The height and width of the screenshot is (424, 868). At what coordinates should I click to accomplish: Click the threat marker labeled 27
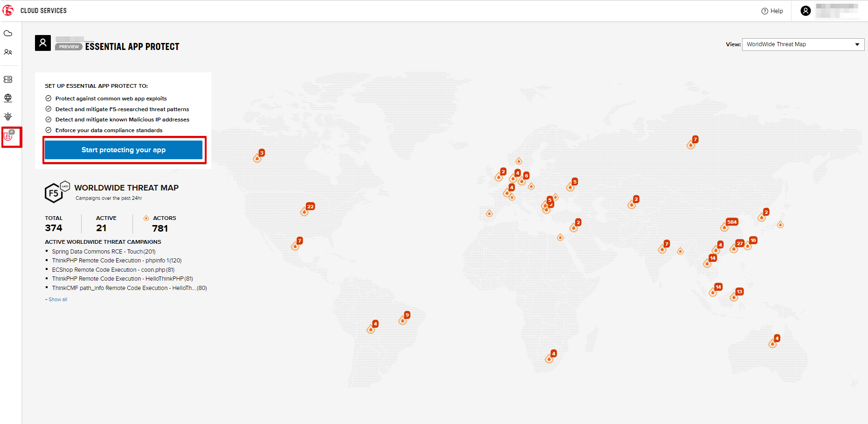737,246
